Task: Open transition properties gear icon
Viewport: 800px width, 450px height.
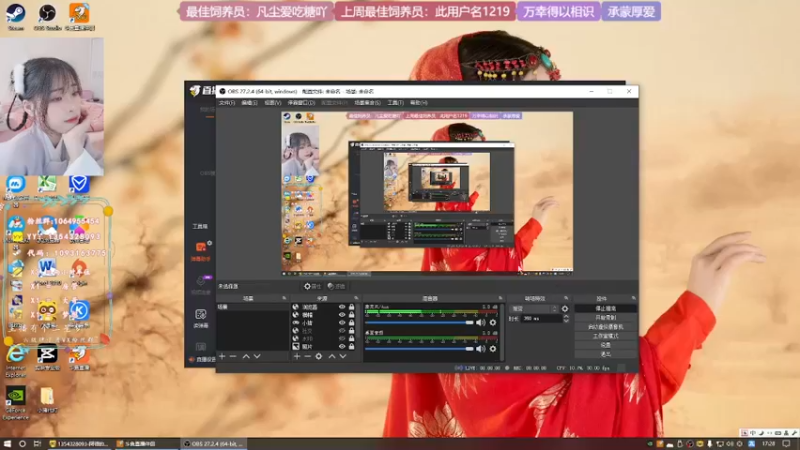Action: click(565, 309)
